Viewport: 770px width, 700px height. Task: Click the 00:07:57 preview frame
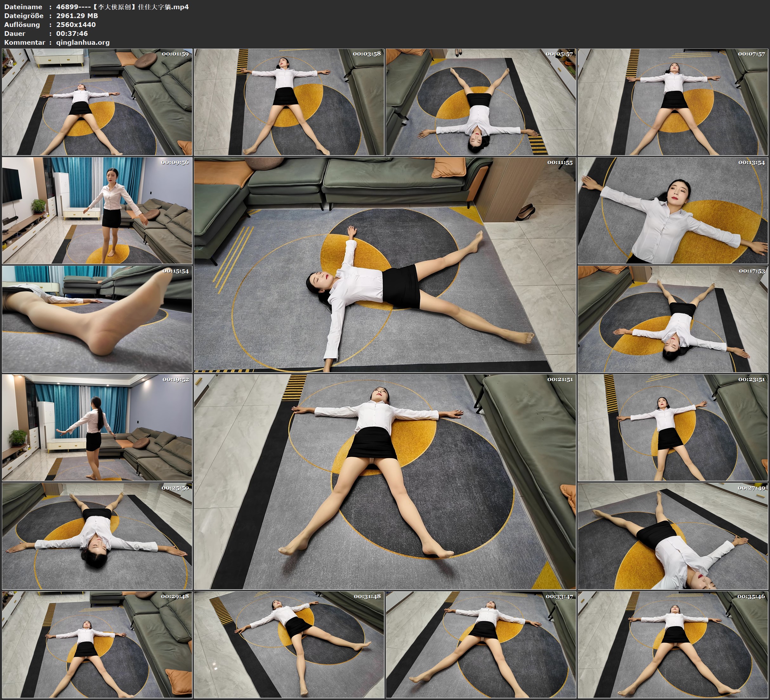click(x=673, y=102)
